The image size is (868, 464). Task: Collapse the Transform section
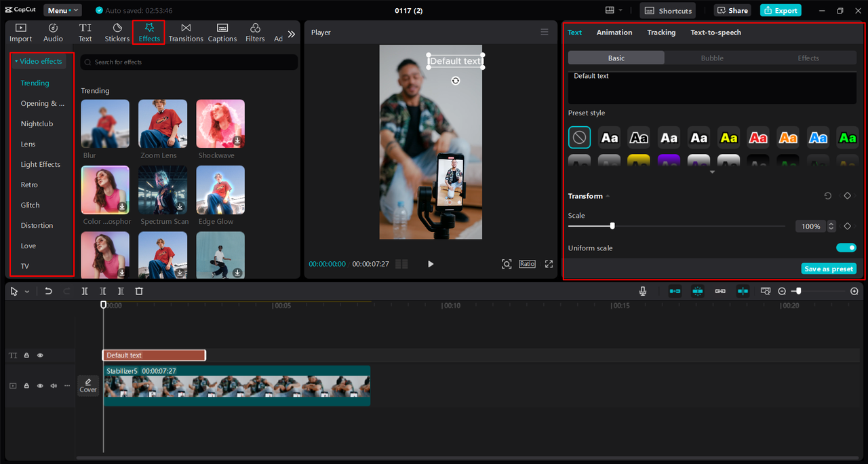coord(608,196)
